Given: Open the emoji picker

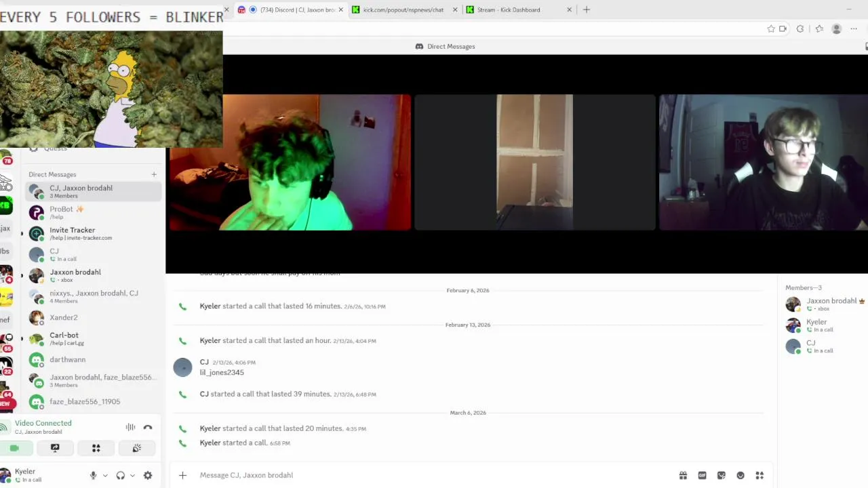Looking at the screenshot, I should pyautogui.click(x=741, y=475).
